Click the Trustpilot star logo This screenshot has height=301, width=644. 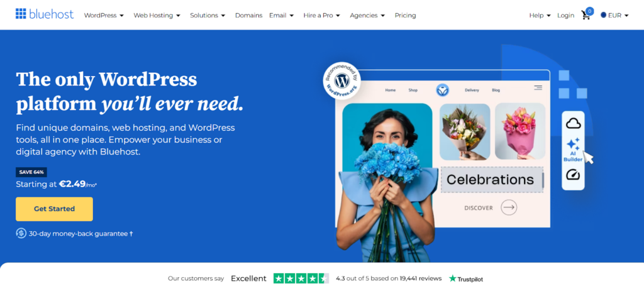pyautogui.click(x=453, y=278)
